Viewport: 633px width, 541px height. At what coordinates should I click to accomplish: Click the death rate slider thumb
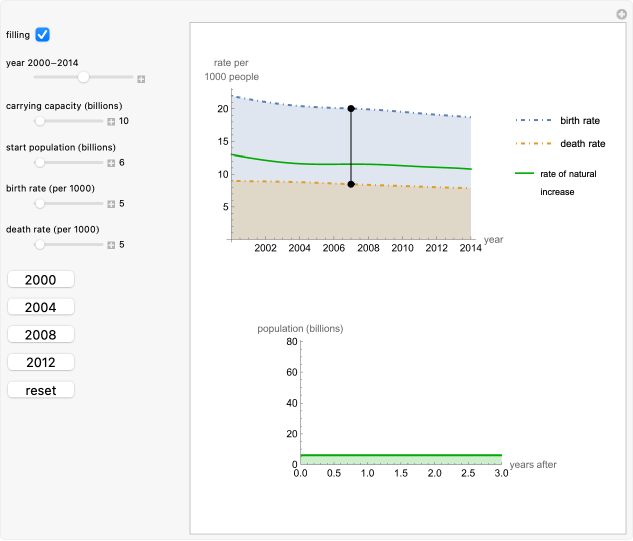pos(40,244)
